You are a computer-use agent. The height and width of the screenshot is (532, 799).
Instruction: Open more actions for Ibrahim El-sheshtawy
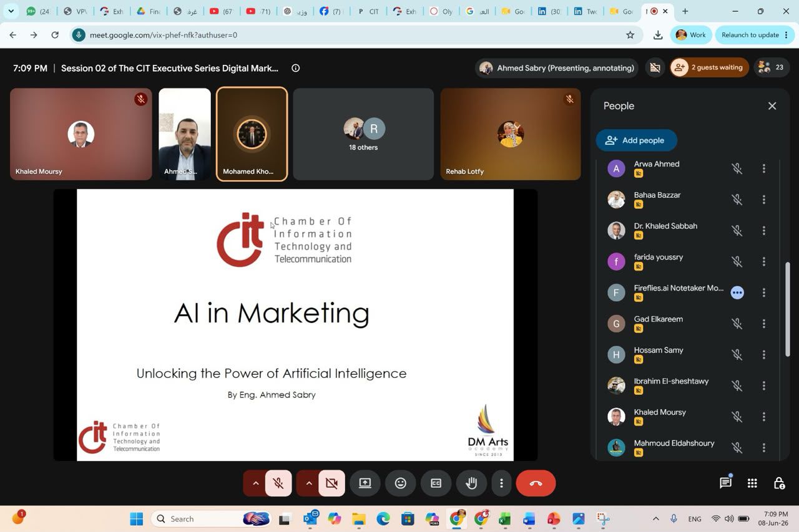763,385
